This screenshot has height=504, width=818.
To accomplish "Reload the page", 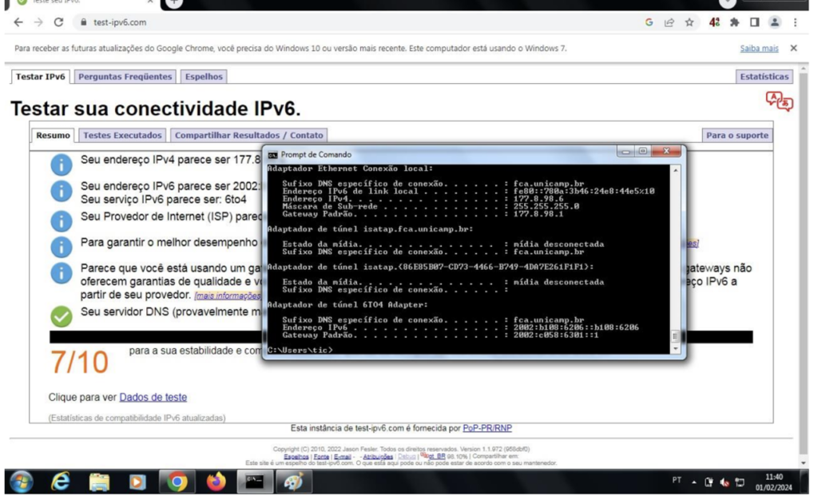I will (x=58, y=22).
